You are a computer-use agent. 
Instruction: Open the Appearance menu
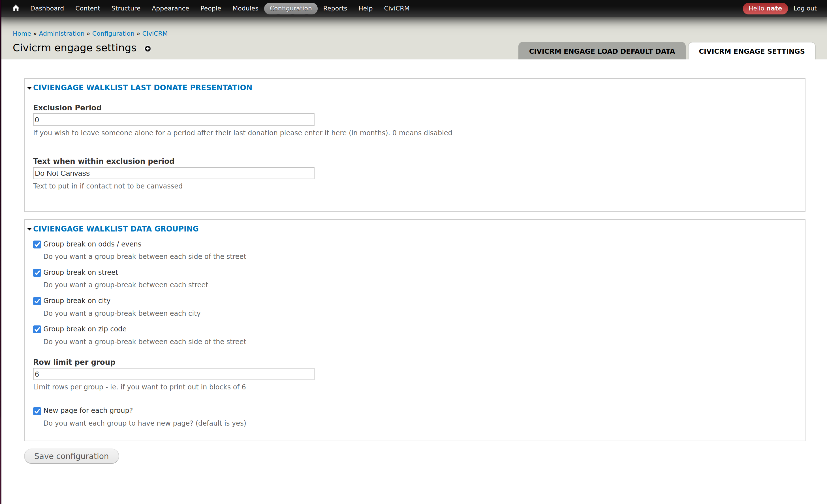coord(170,8)
